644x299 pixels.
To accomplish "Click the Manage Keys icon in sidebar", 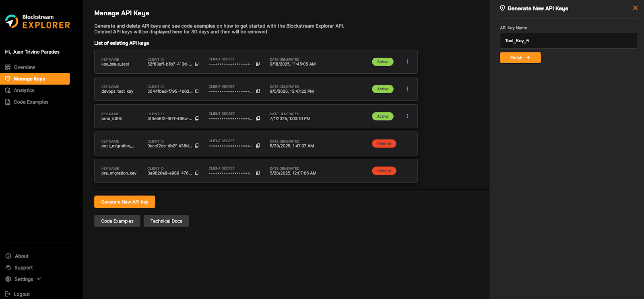I will coord(8,79).
